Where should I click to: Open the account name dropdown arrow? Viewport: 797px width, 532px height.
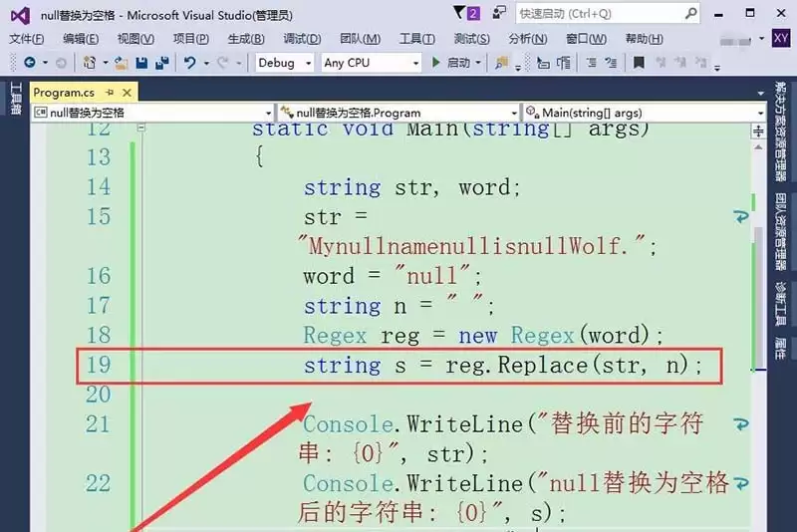pyautogui.click(x=761, y=39)
